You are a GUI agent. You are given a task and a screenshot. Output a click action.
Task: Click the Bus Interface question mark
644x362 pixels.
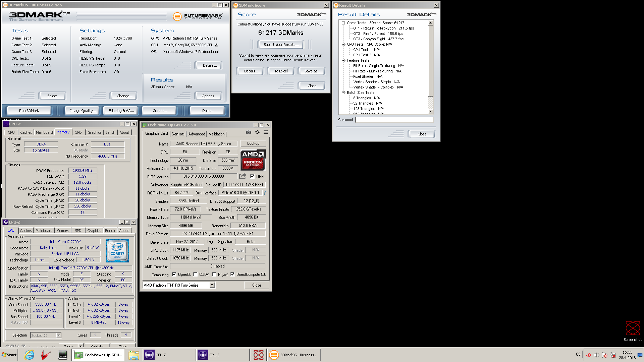(265, 193)
